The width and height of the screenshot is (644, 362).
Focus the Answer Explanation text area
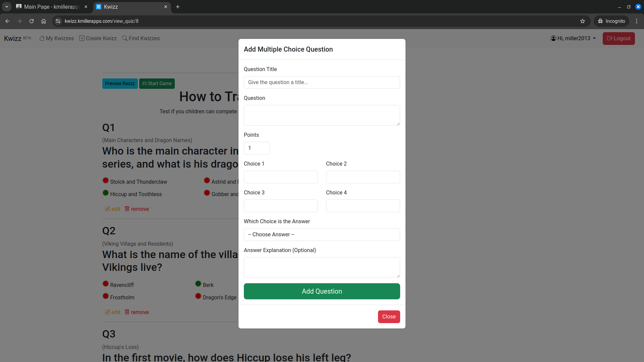coord(322,267)
